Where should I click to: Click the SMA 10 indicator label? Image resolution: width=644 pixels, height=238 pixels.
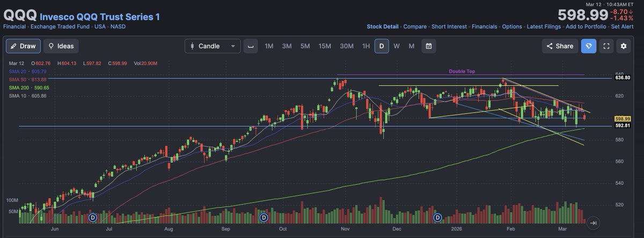click(28, 95)
